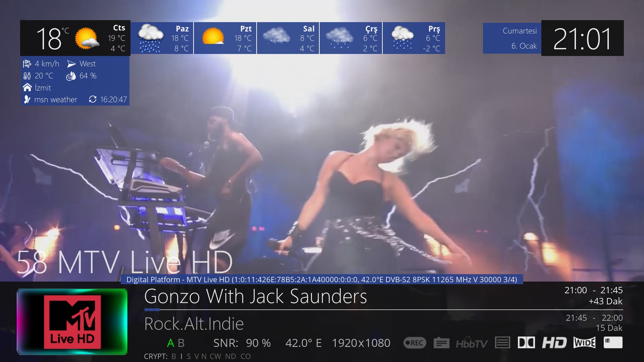Click the last update time 16:20:47
Screen dimensions: 644x362
pos(113,100)
